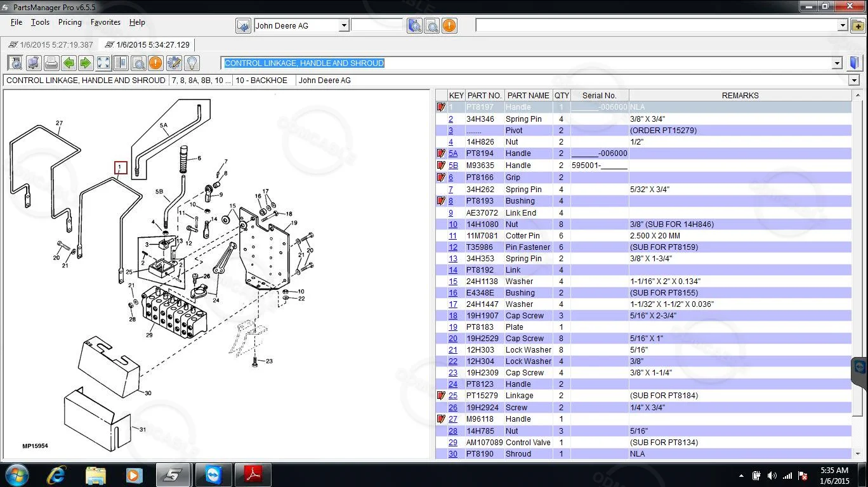
Task: Toggle the split panel layout icon
Action: 121,63
